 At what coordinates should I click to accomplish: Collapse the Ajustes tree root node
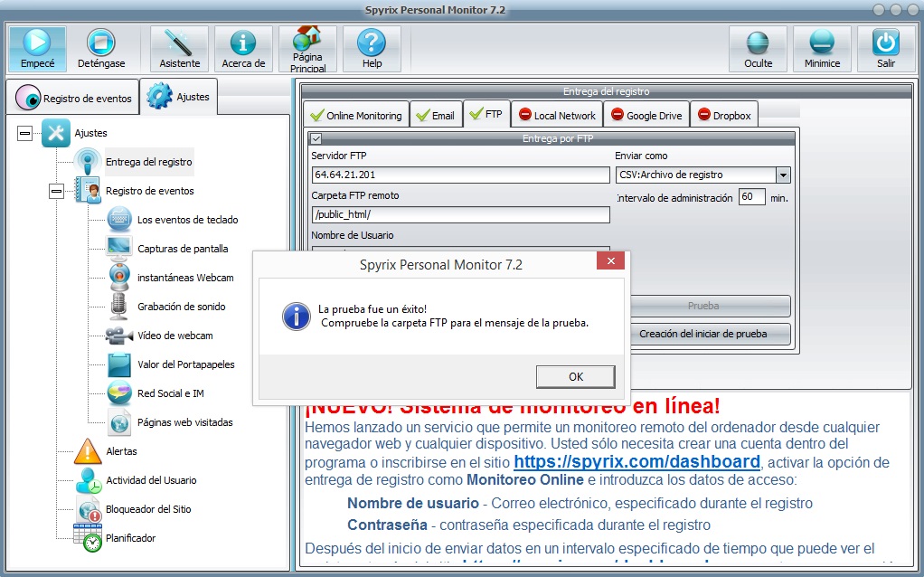tap(24, 133)
